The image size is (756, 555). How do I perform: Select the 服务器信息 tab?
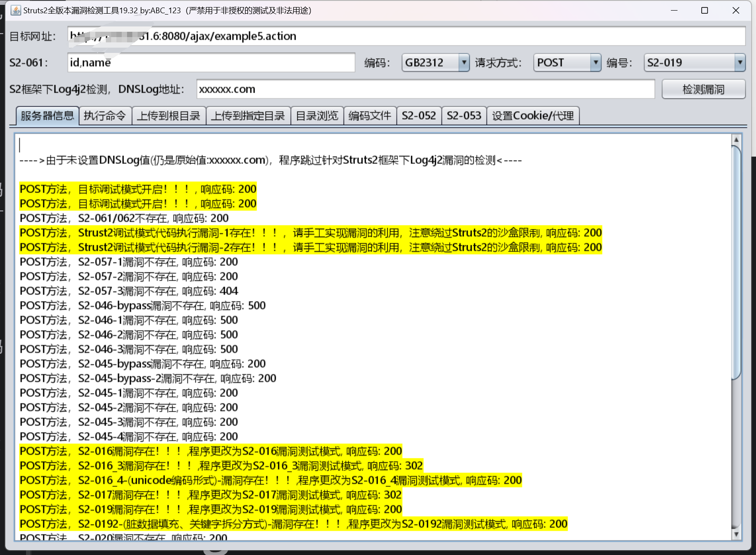(47, 116)
